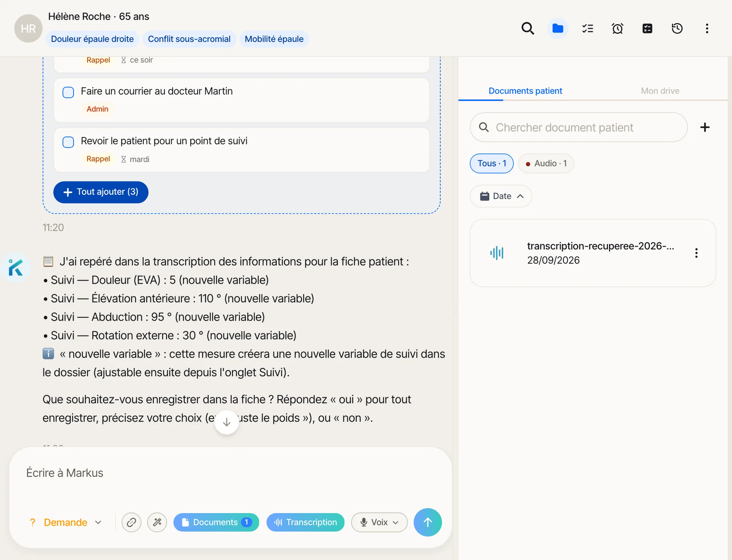732x560 pixels.
Task: Expand the Demande mode dropdown
Action: click(x=65, y=522)
